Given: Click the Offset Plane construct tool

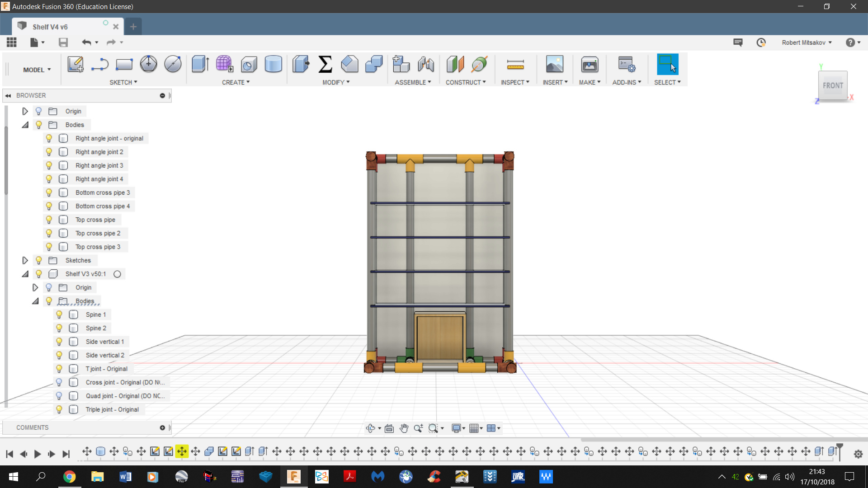Looking at the screenshot, I should click(455, 64).
